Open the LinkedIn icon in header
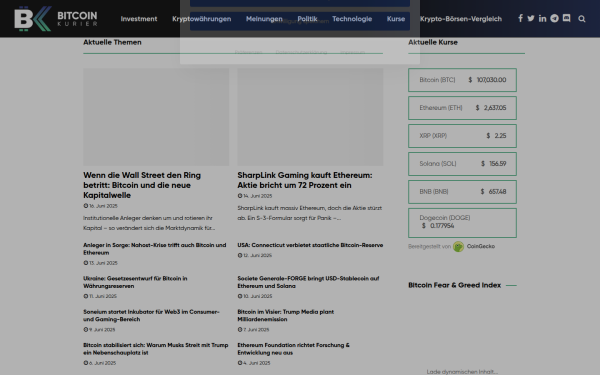This screenshot has height=375, width=600. point(542,18)
